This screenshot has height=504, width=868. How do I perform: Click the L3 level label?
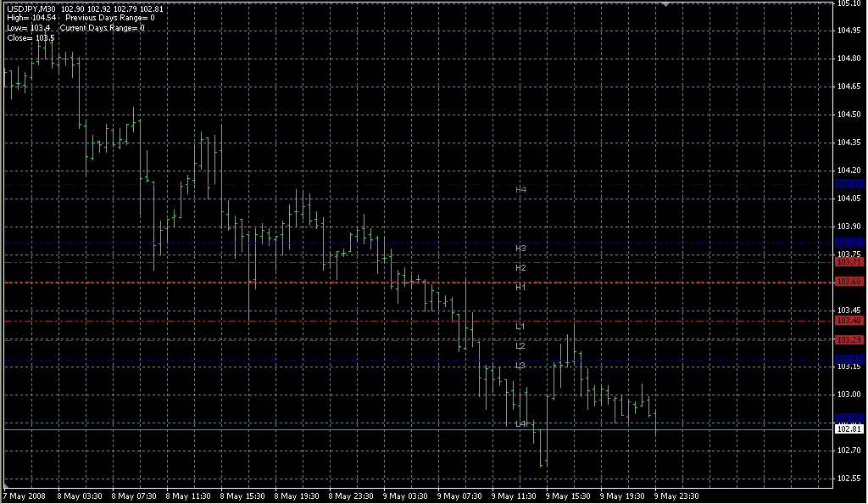click(x=521, y=365)
